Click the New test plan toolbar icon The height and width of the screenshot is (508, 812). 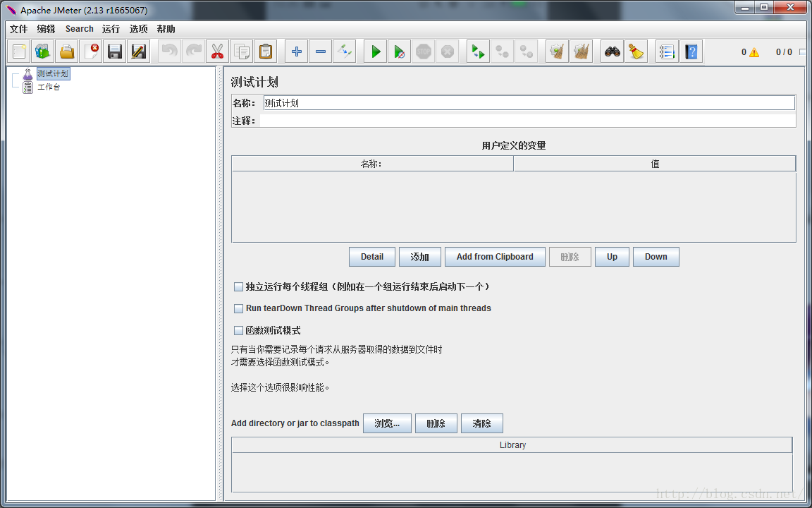pyautogui.click(x=19, y=52)
